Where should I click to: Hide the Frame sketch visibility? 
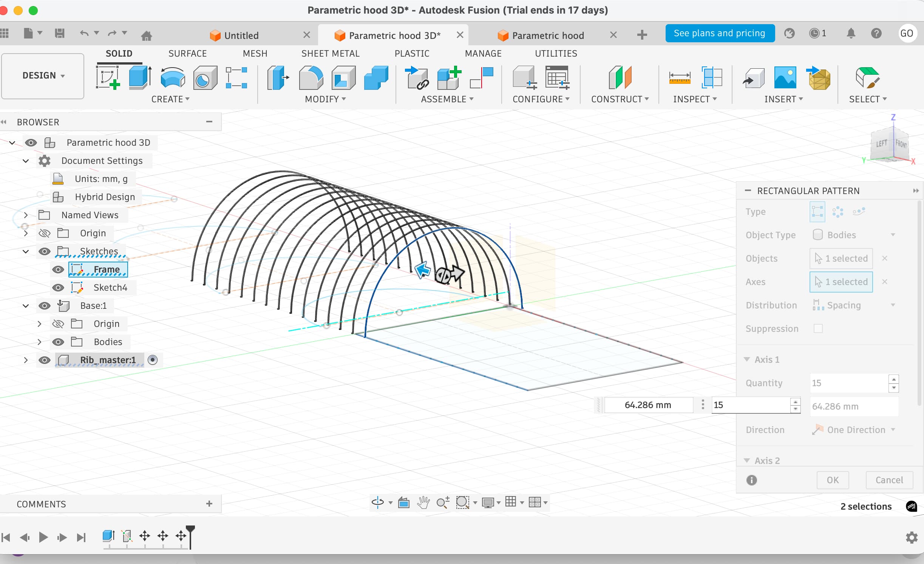(58, 270)
